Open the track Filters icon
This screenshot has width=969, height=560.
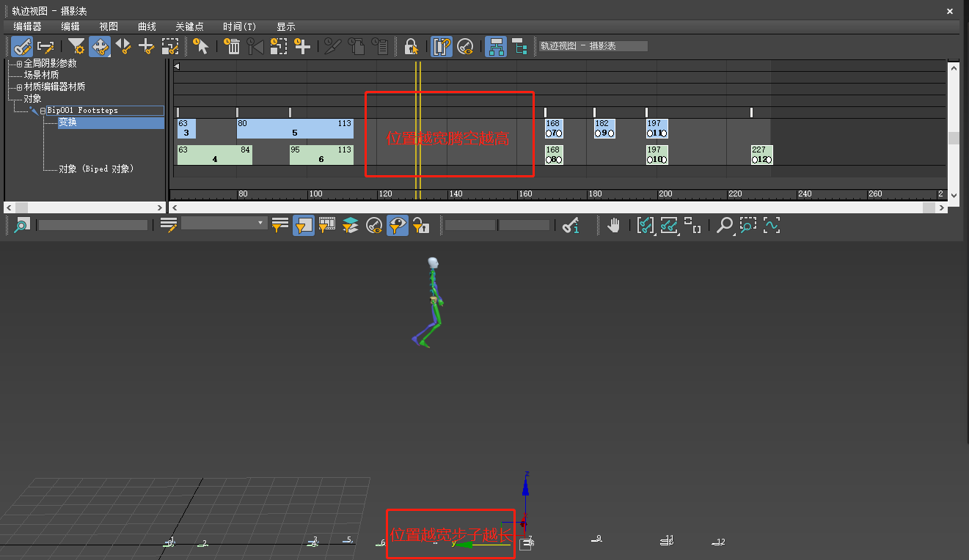click(x=76, y=46)
